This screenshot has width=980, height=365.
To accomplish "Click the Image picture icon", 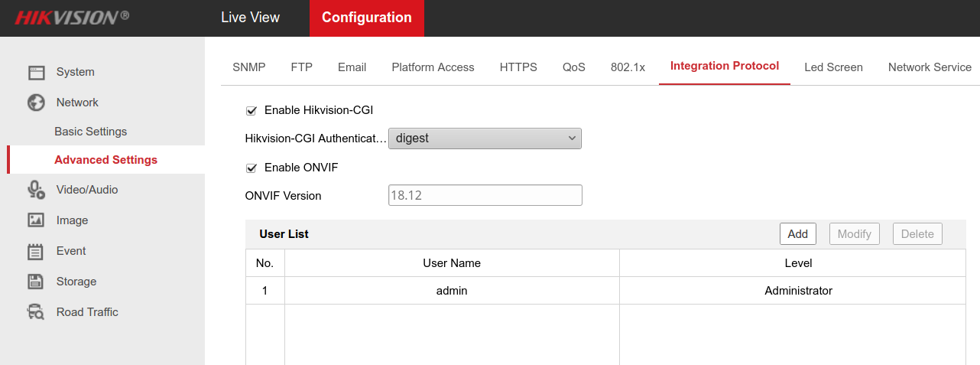I will pos(37,220).
